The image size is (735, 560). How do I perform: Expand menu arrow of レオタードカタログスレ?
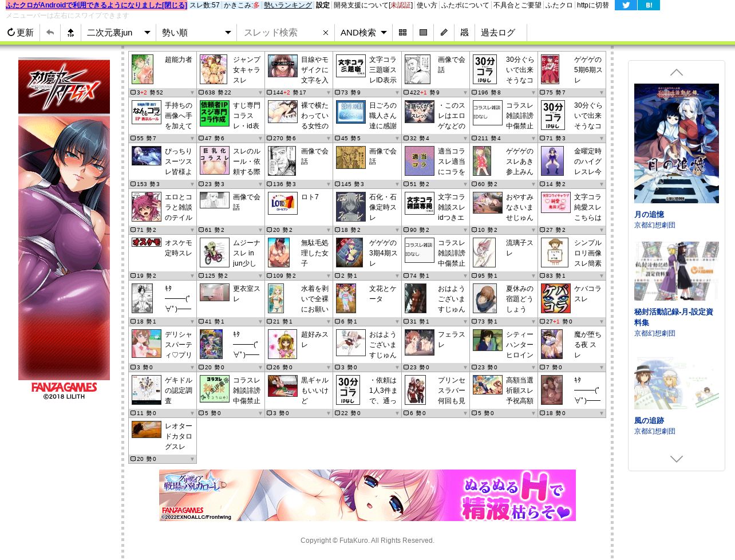[192, 459]
